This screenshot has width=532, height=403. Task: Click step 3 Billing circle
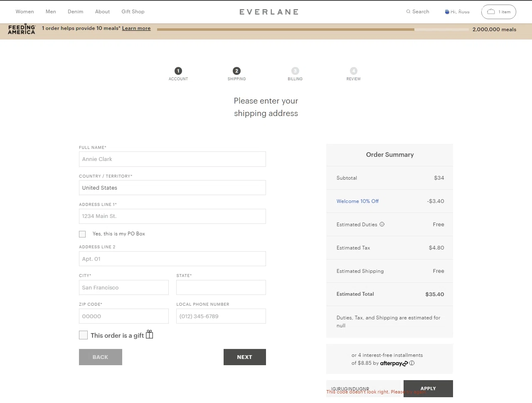point(295,71)
